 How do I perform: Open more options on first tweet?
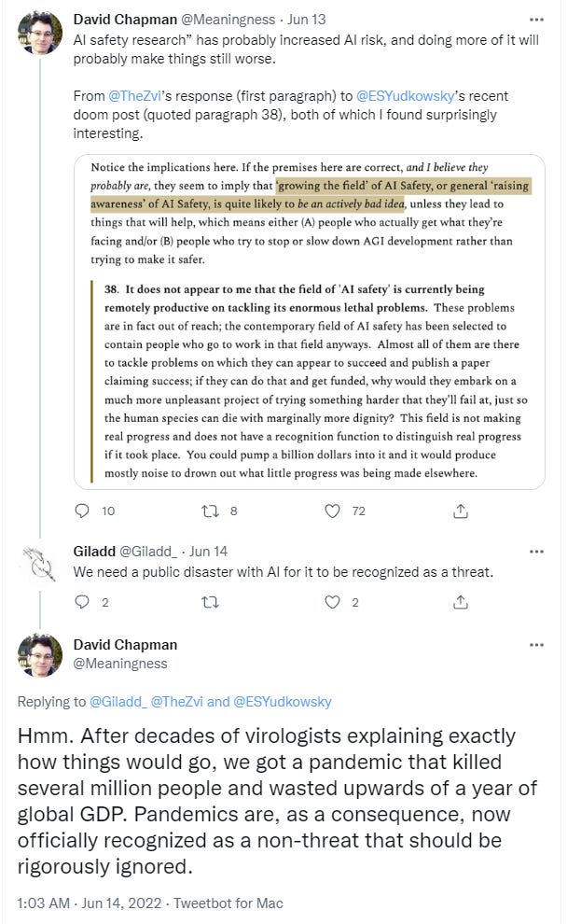point(536,19)
